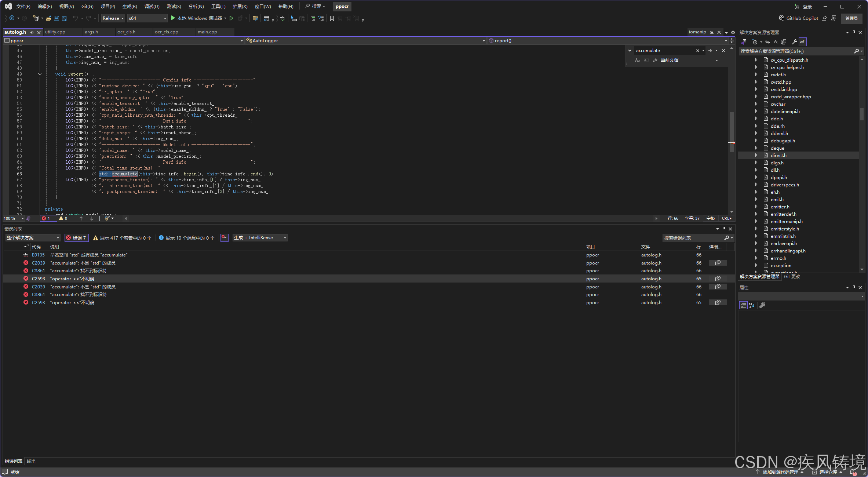Open the Build + IntelliSense filter dropdown

(x=260, y=238)
